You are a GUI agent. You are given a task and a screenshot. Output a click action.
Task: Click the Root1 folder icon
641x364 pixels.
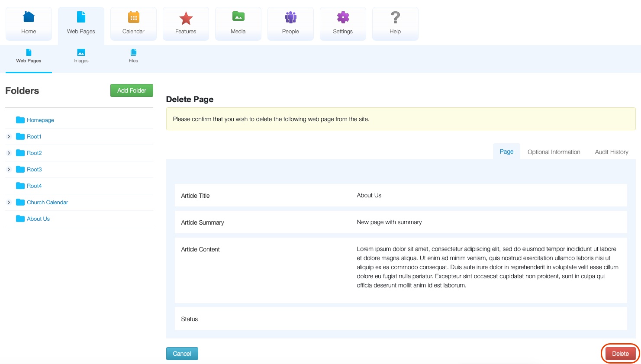coord(20,136)
